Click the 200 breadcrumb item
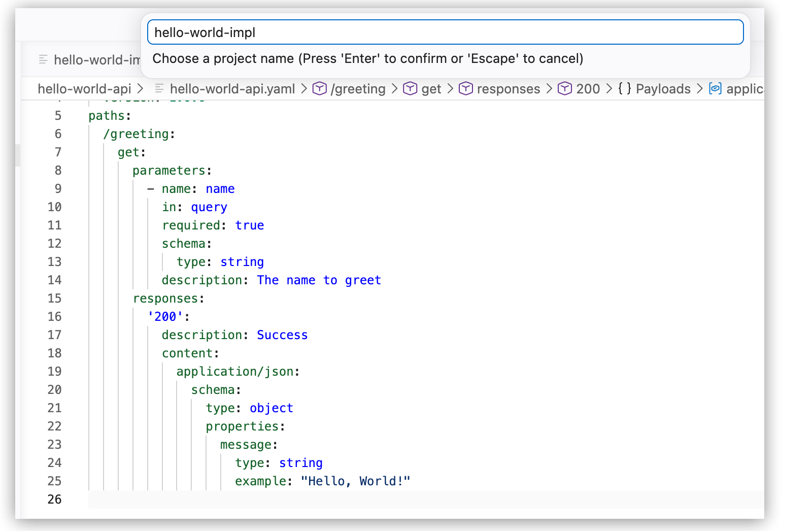Image resolution: width=812 pixels, height=531 pixels. click(x=588, y=89)
